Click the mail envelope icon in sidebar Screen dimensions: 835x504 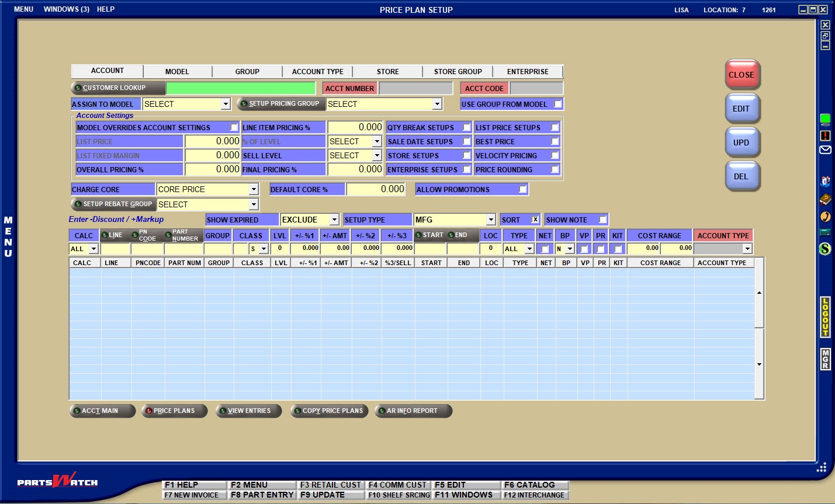coord(825,150)
